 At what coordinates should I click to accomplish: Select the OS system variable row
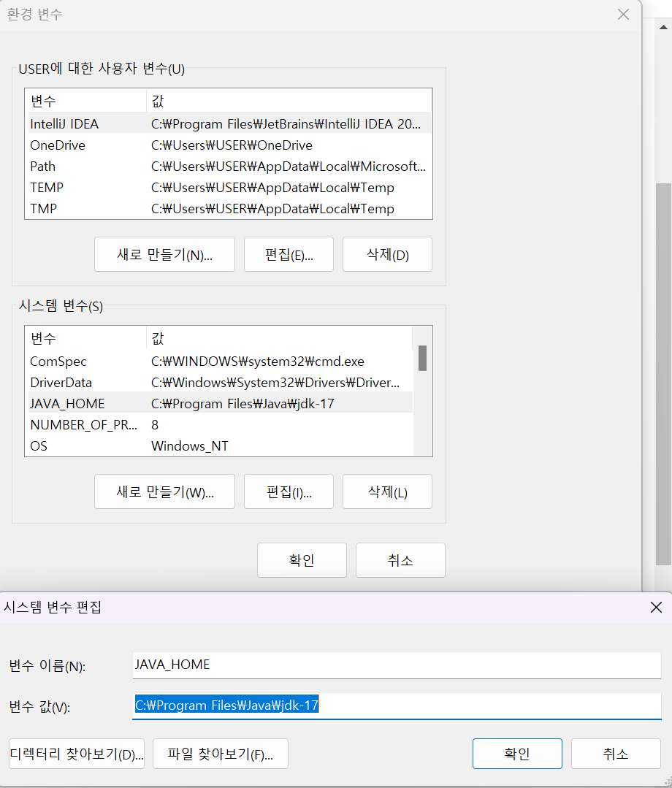coord(218,445)
